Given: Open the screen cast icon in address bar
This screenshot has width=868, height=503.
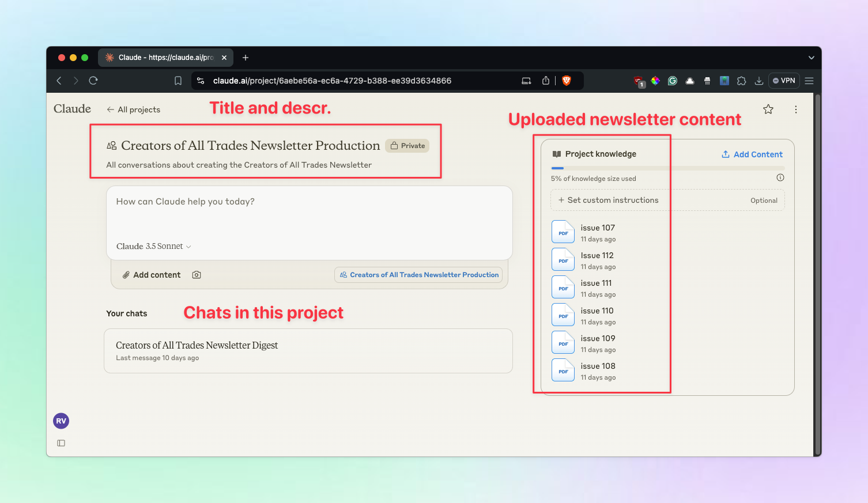Looking at the screenshot, I should coord(526,81).
